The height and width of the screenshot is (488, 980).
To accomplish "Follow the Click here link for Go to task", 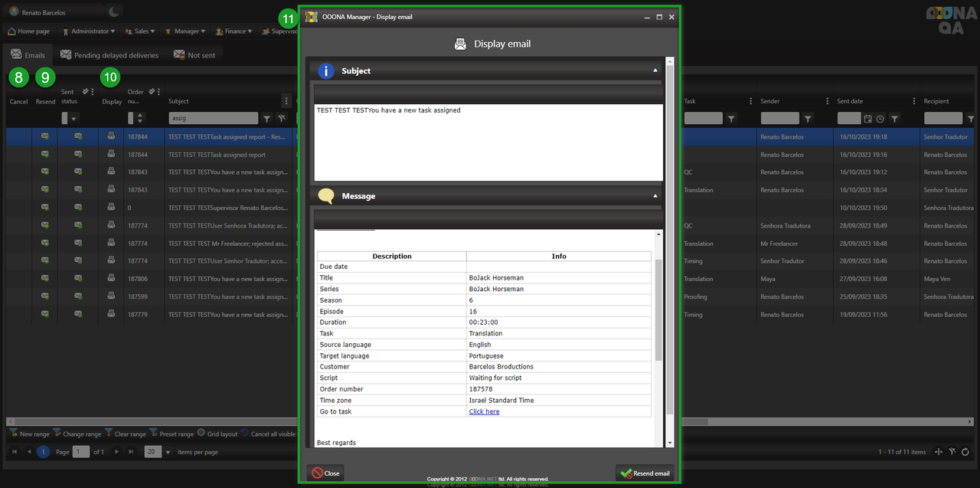I will pos(484,411).
